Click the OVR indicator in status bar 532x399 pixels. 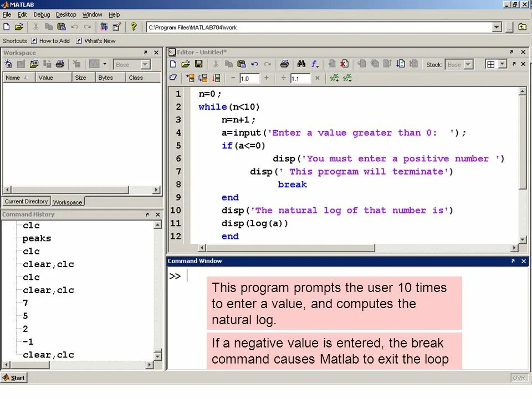click(x=519, y=378)
